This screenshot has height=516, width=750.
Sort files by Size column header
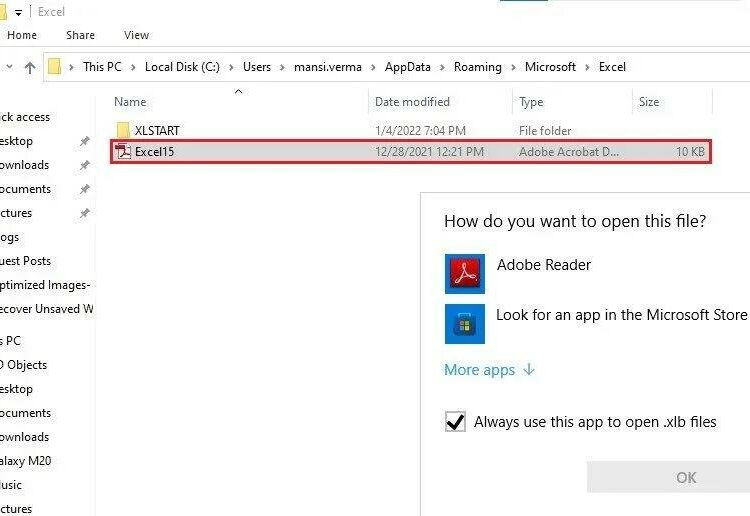point(649,102)
